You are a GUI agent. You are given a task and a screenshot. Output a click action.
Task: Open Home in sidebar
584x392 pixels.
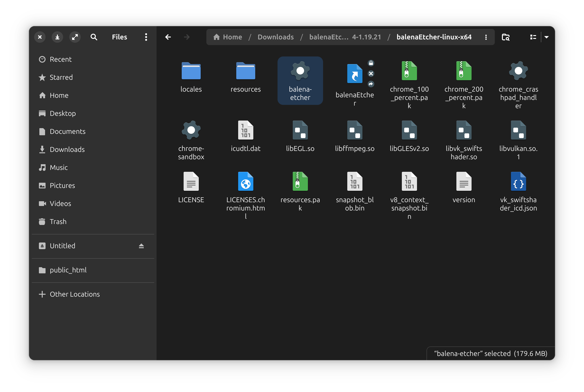93,95
